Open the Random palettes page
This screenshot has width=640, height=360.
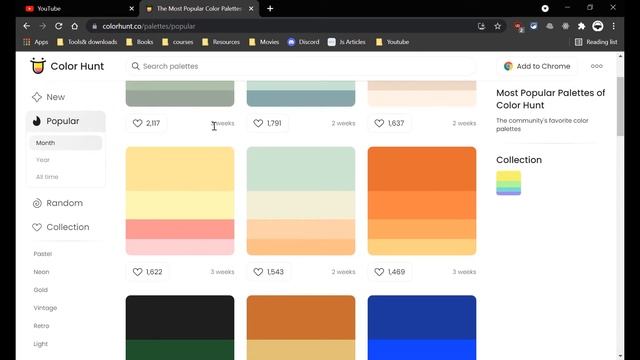click(x=58, y=203)
